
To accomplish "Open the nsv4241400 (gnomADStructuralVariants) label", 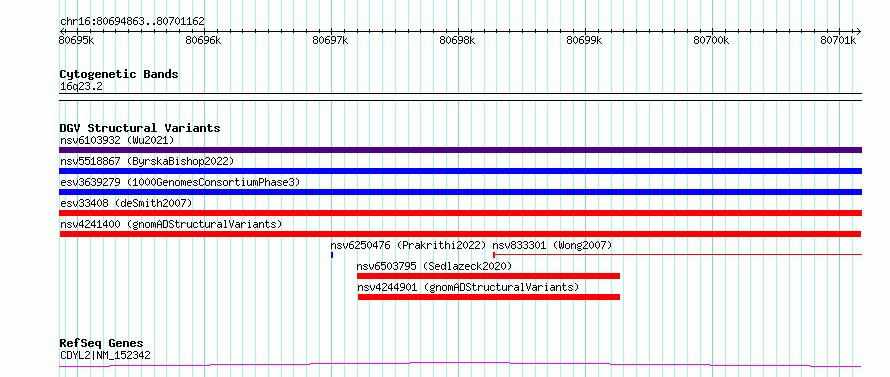I will pos(171,224).
